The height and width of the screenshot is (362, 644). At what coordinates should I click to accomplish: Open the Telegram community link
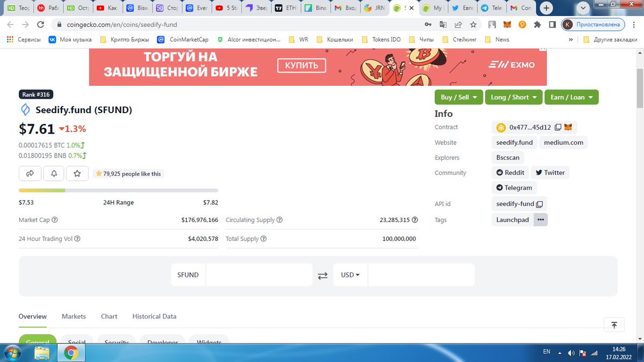click(514, 188)
